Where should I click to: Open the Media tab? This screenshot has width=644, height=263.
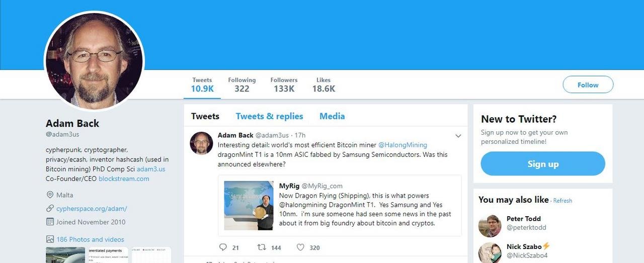click(x=332, y=116)
